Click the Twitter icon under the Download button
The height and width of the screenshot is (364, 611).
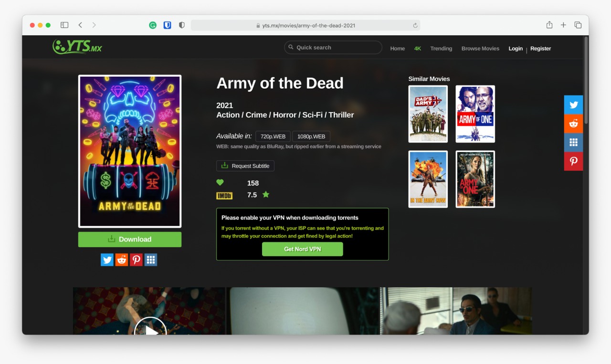click(x=107, y=260)
